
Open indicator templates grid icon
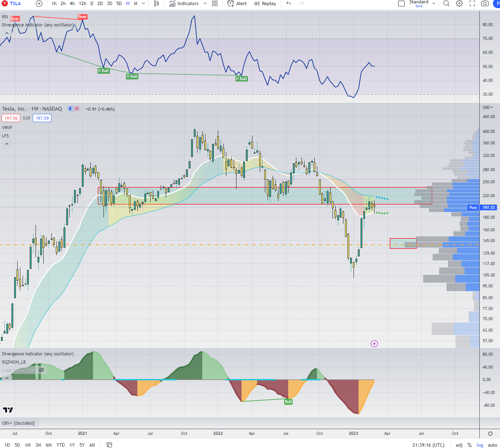[x=215, y=3]
